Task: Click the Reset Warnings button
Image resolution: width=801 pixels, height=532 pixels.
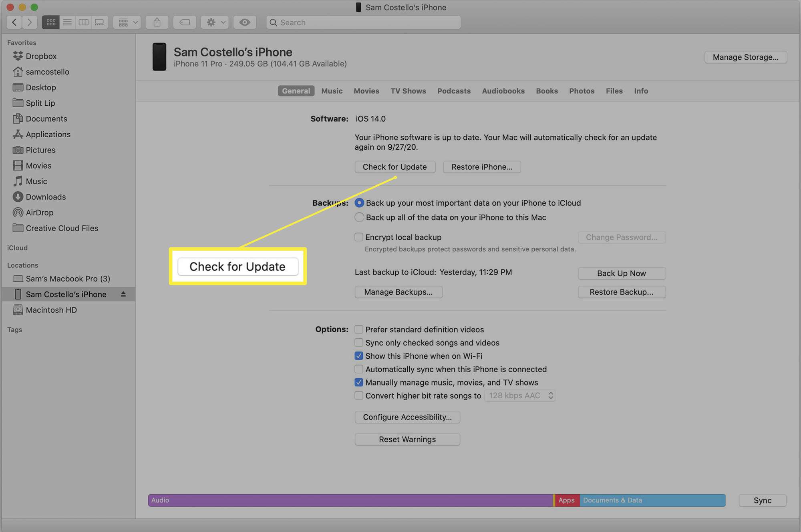Action: pos(407,440)
